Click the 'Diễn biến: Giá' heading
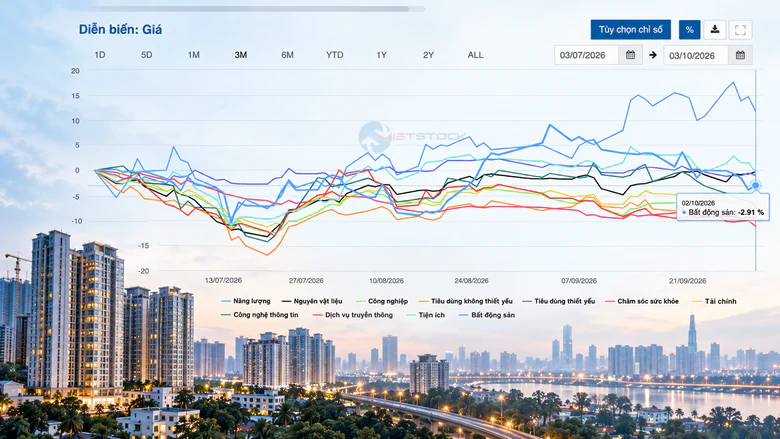 click(x=120, y=30)
